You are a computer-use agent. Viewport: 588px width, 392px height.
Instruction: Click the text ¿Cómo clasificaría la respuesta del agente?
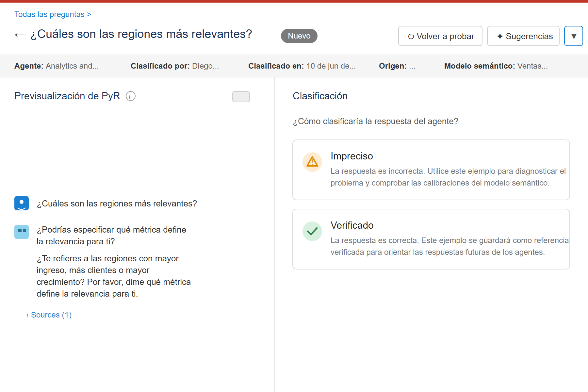pos(375,121)
